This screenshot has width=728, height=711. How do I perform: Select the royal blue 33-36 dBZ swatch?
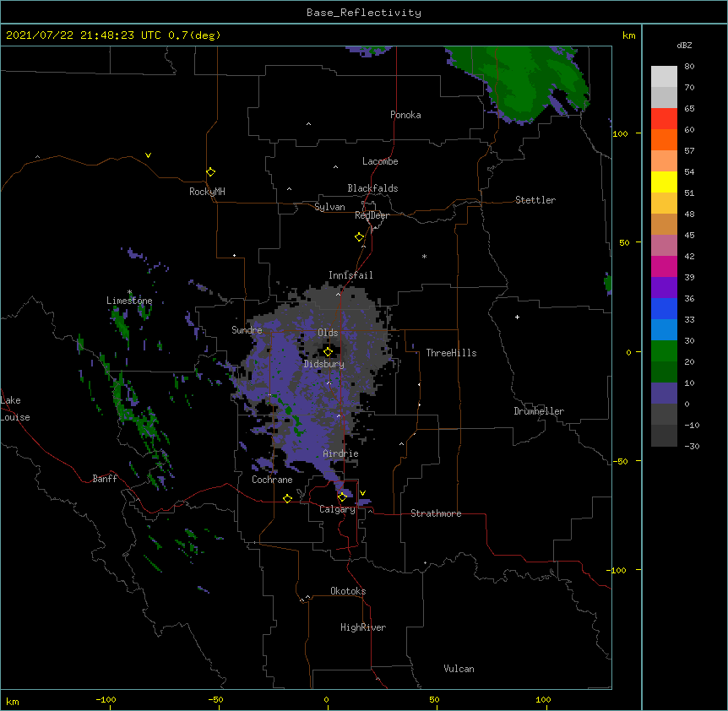664,308
